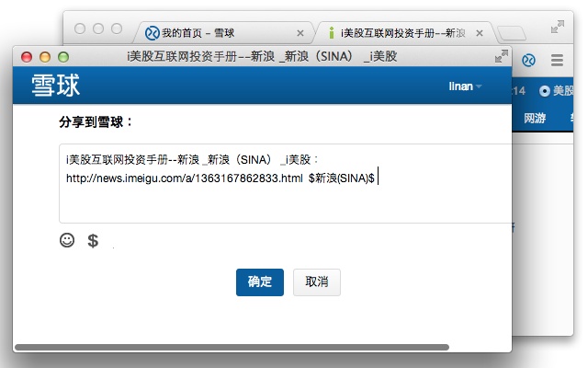Viewport: 588px width, 368px height.
Task: Zoom the share popup with the green button
Action: [x=63, y=57]
